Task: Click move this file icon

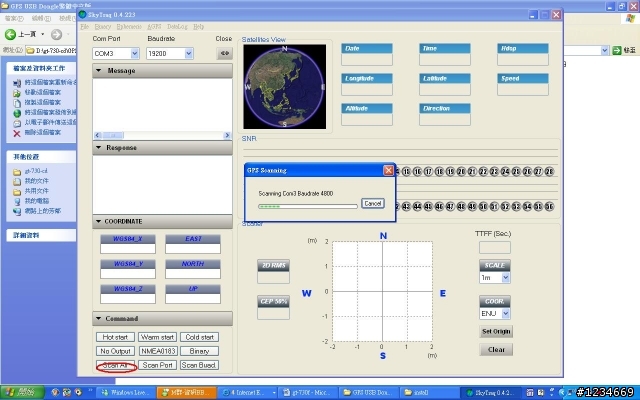Action: point(17,93)
